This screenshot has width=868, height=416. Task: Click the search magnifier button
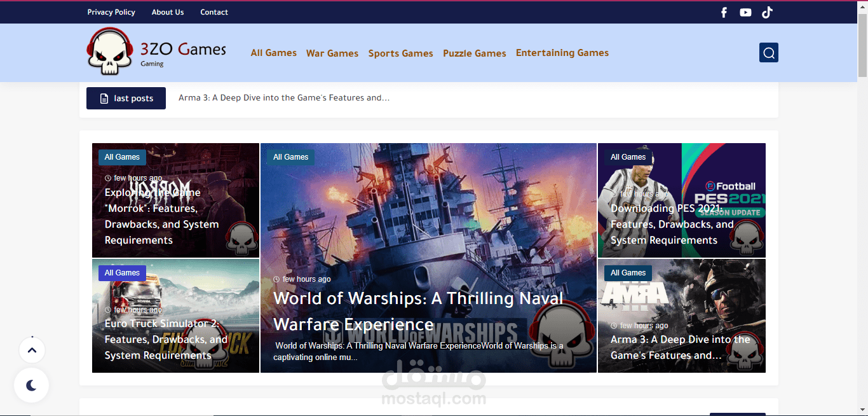point(769,53)
